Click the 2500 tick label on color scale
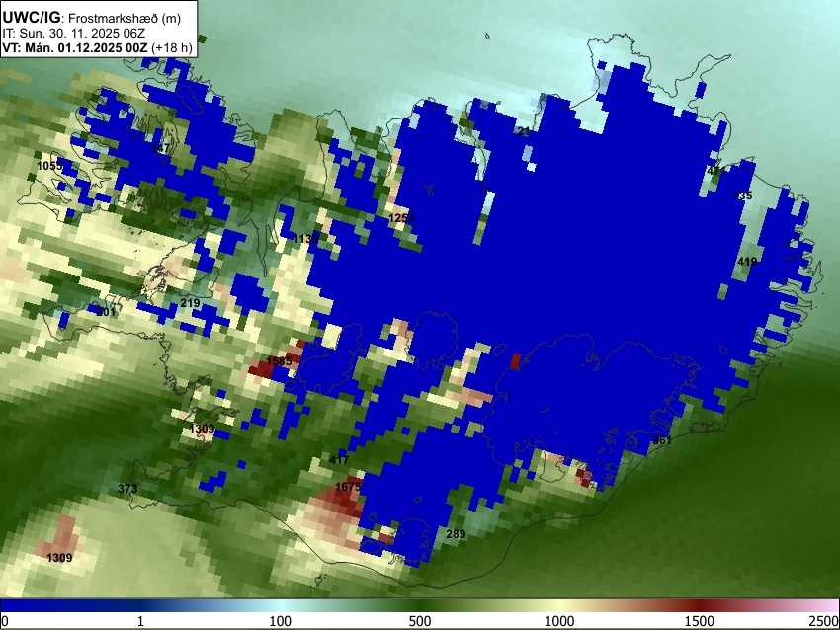The image size is (840, 630). click(x=824, y=621)
